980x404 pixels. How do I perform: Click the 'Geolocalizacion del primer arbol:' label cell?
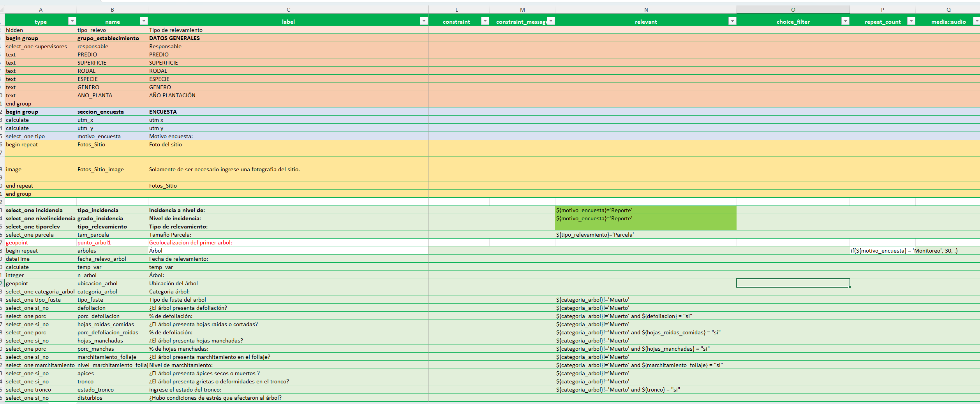[x=288, y=242]
